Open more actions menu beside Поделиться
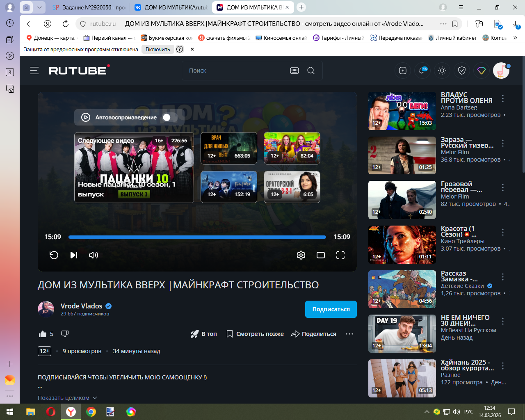Image resolution: width=525 pixels, height=420 pixels. coord(349,334)
